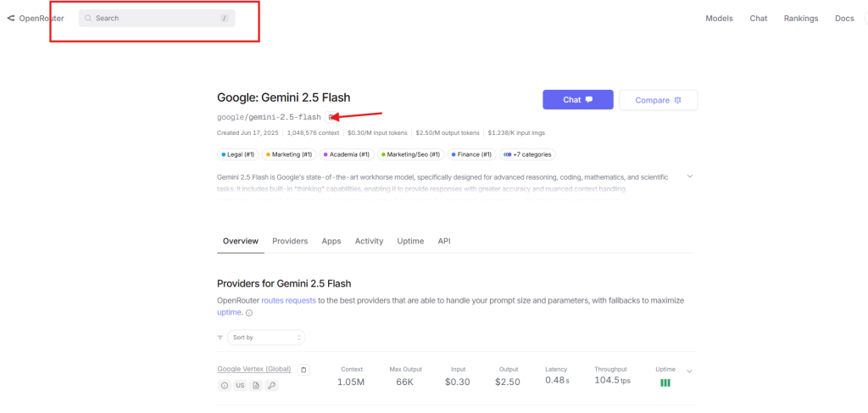
Task: Focus the Search input field
Action: click(157, 19)
